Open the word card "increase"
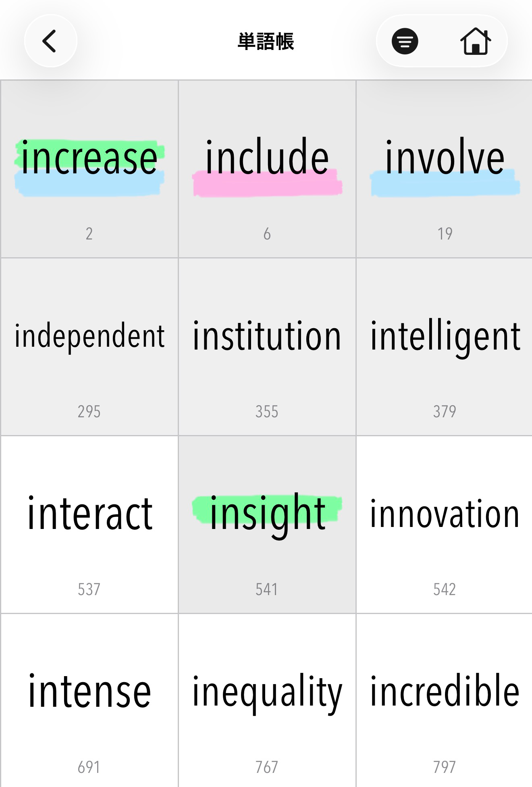Viewport: 532px width, 787px height. pos(89,169)
